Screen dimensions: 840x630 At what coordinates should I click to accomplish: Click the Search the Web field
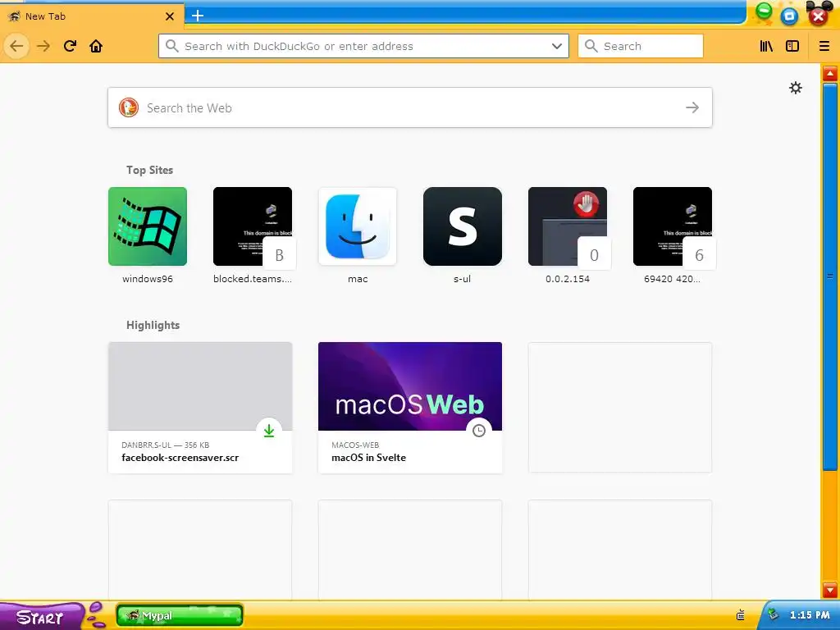[410, 107]
